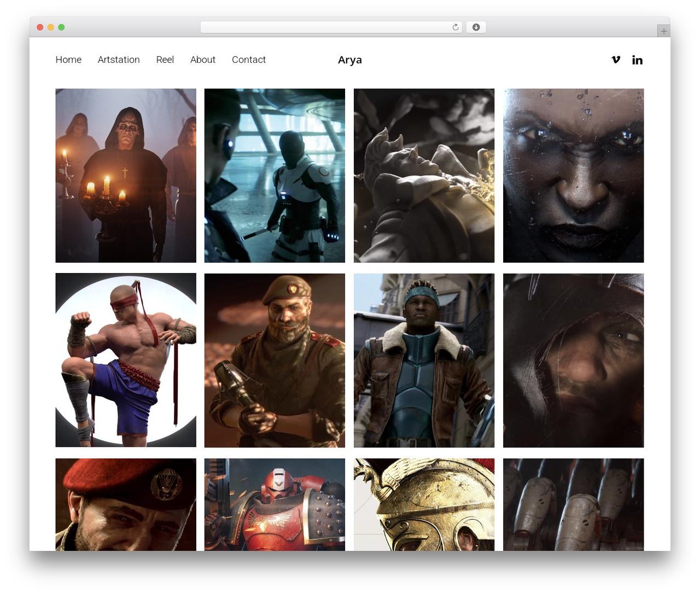View the white armored sci-fi soldier image
This screenshot has width=700, height=593.
coord(275,176)
